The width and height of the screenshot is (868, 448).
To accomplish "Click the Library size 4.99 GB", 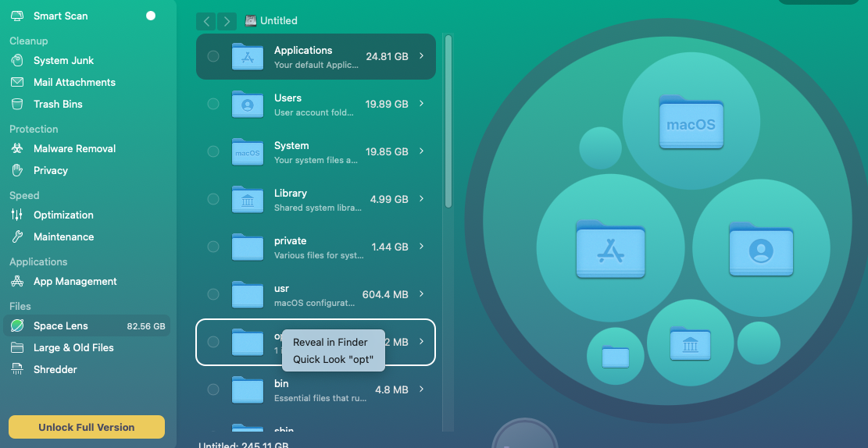I will pos(389,199).
